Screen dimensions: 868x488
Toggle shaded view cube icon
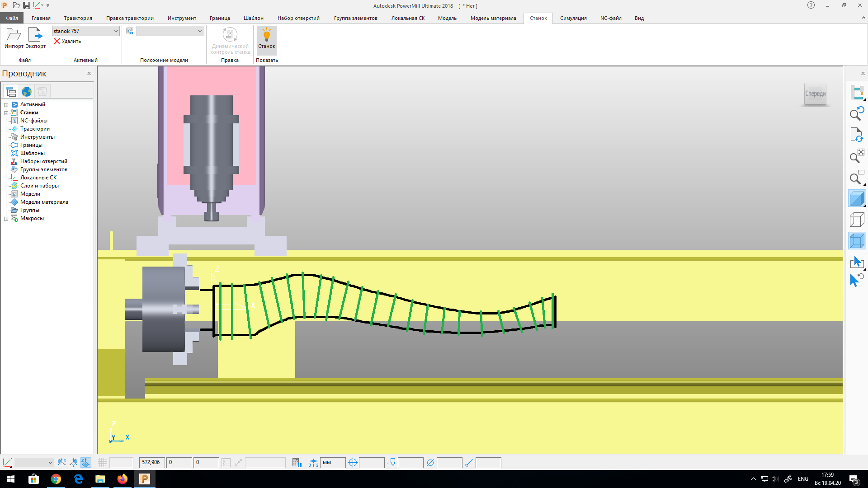pyautogui.click(x=857, y=198)
